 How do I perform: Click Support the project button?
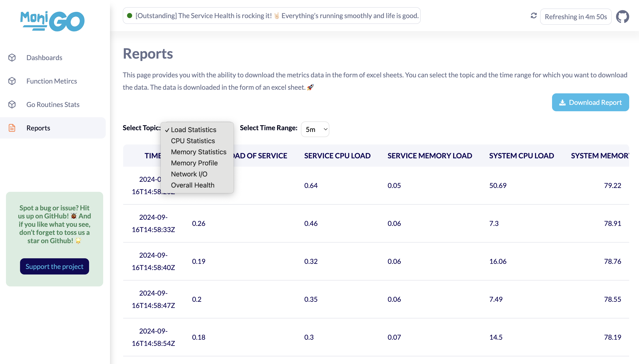[x=54, y=266]
